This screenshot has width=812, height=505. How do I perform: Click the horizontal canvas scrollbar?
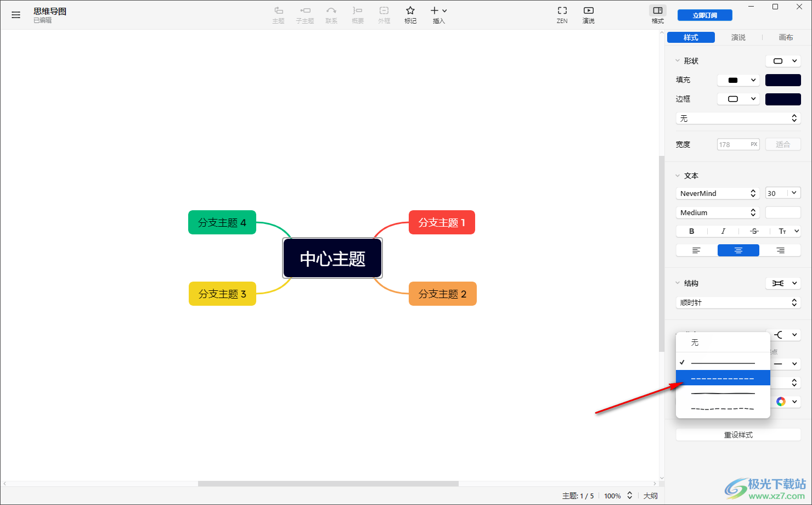328,484
